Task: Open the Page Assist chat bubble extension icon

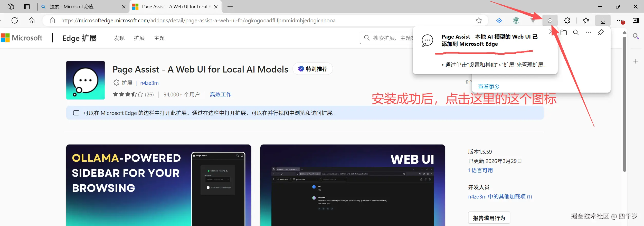Action: pyautogui.click(x=550, y=20)
